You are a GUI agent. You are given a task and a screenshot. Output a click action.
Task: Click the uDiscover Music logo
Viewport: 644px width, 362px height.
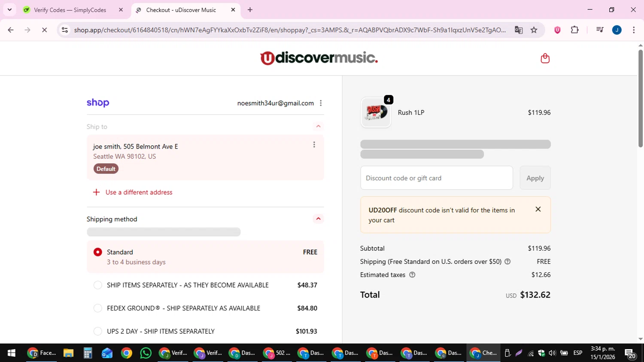tap(319, 58)
